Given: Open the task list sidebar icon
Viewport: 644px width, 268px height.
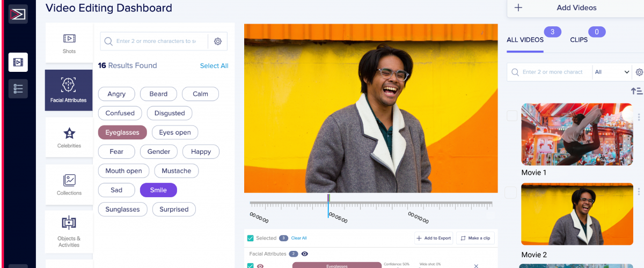Looking at the screenshot, I should click(18, 88).
